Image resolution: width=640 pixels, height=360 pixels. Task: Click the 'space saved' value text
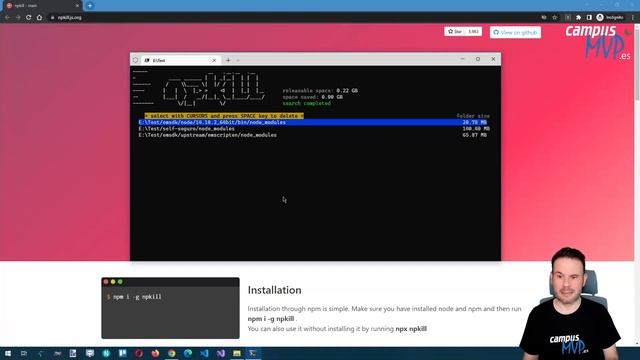coord(332,97)
